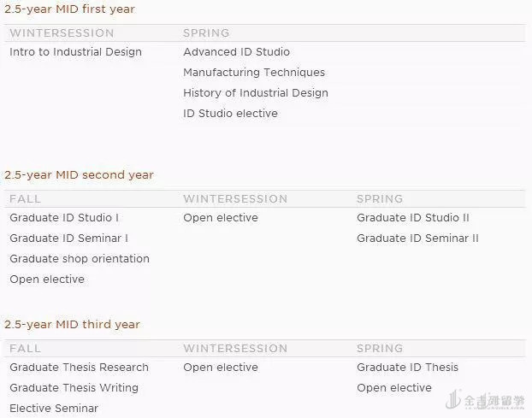Click 2.5-year MID third year heading
This screenshot has height=418, width=532.
click(72, 325)
